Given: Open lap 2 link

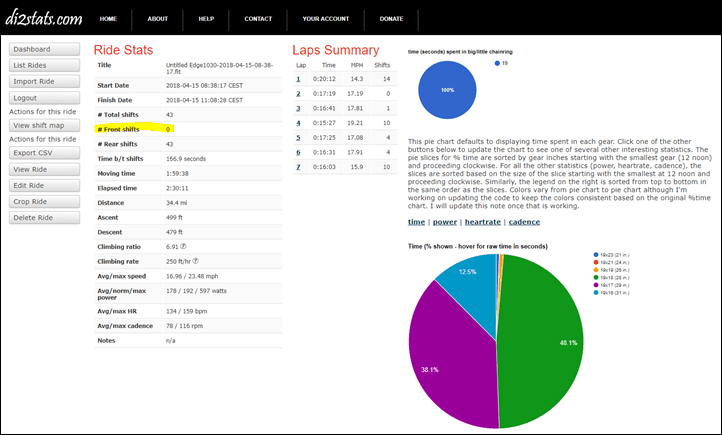Looking at the screenshot, I should 298,94.
